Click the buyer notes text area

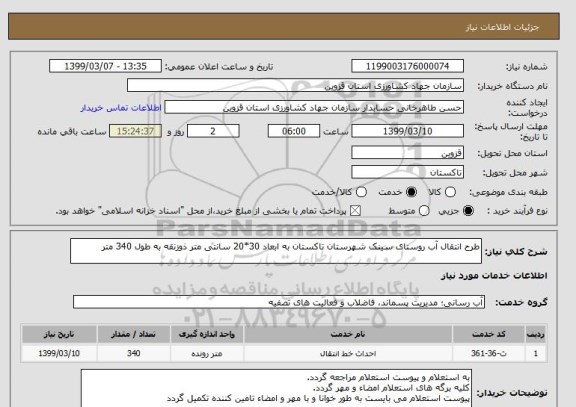[276, 388]
